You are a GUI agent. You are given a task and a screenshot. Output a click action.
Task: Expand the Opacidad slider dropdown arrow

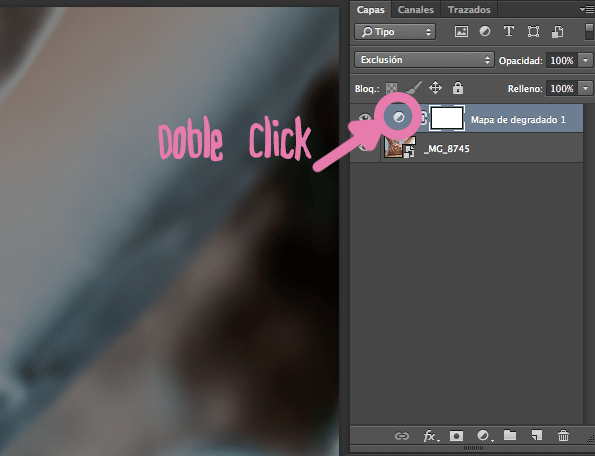tap(586, 60)
